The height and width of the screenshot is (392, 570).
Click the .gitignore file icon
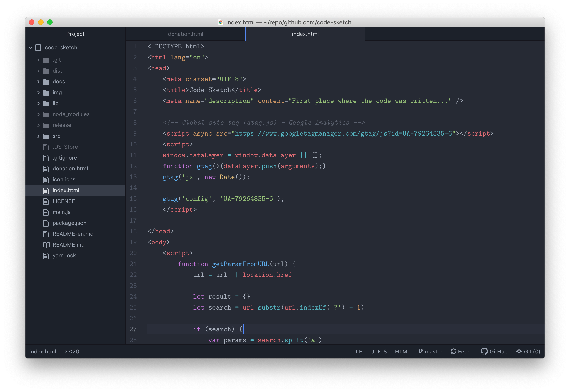(x=46, y=158)
